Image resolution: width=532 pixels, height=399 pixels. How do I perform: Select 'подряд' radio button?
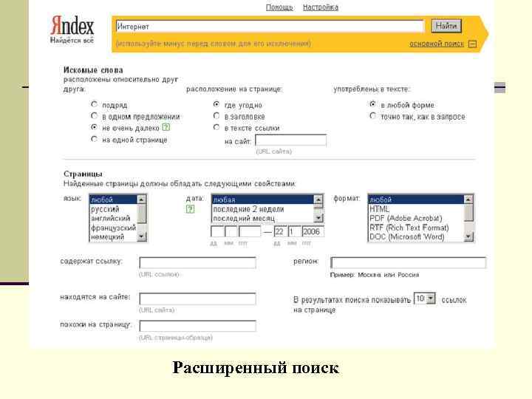95,104
